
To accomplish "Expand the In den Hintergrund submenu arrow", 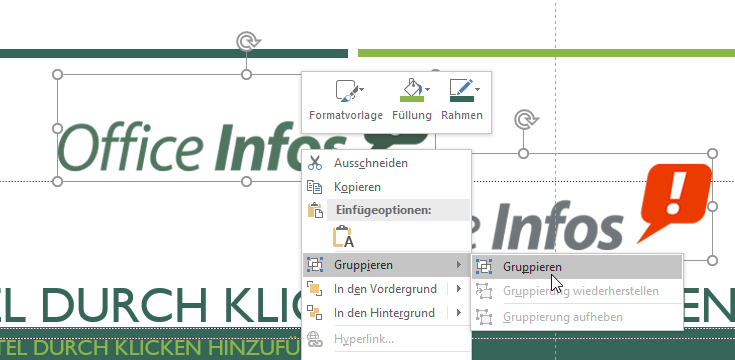I will (x=458, y=312).
